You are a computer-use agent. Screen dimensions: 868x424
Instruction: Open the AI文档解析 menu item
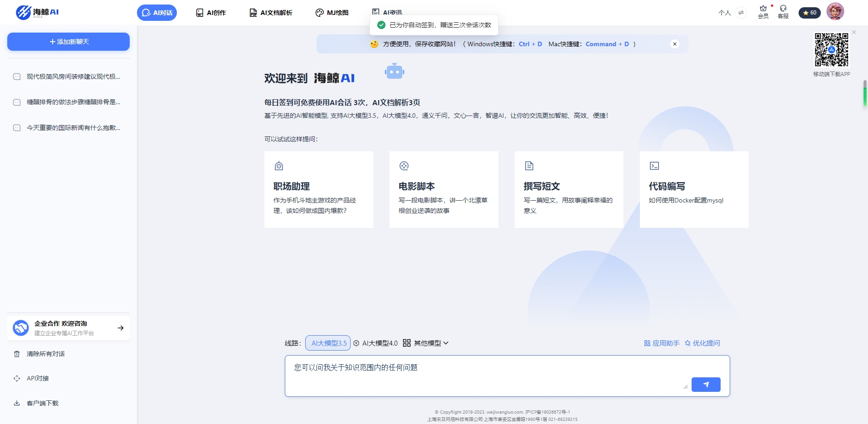pos(271,12)
